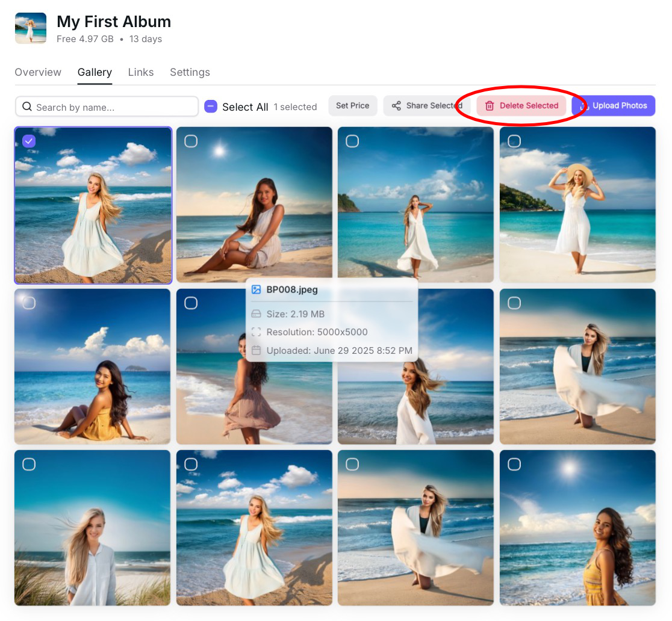Viewport: 672px width, 621px height.
Task: Check the box on the second photo
Action: [191, 141]
